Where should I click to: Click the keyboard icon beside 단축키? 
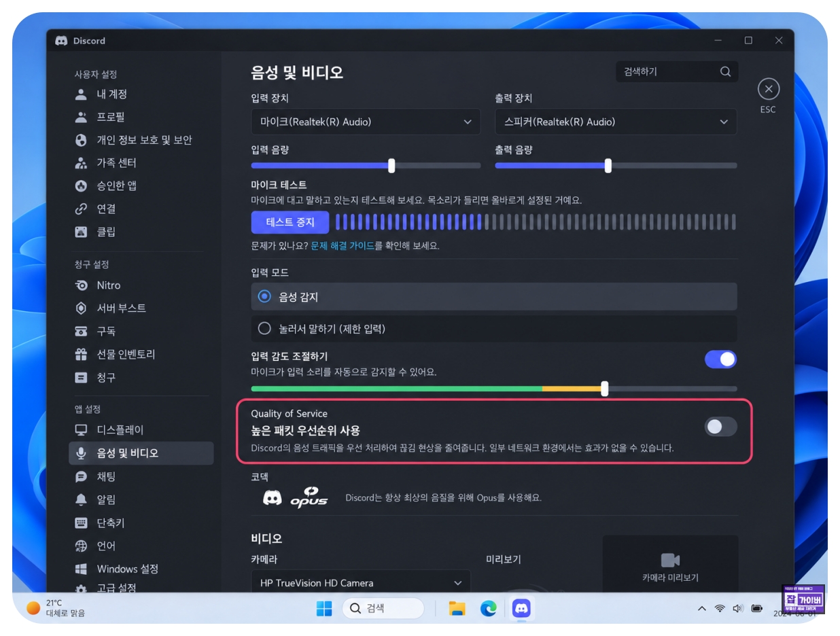pyautogui.click(x=82, y=523)
